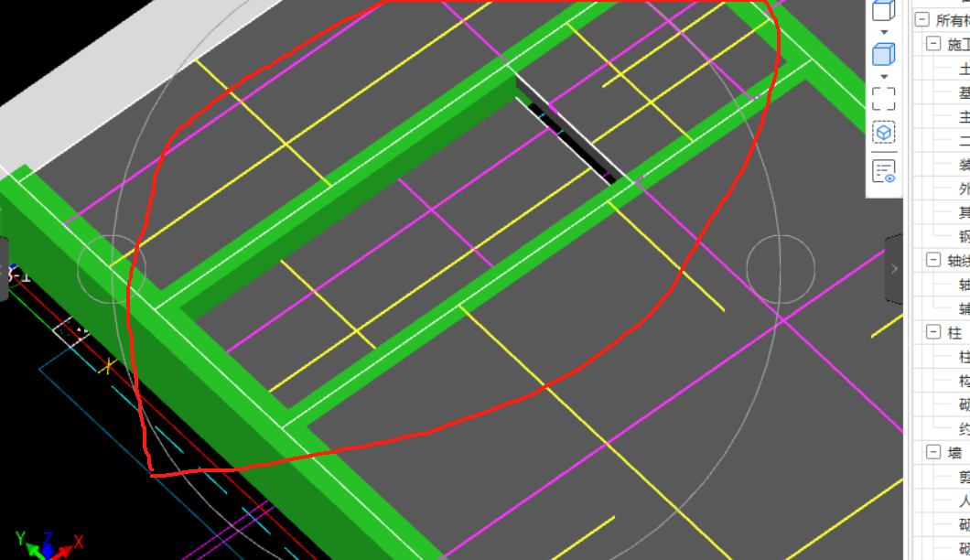Viewport: 970px width, 560px height.
Task: Select the solid blue cube shading icon
Action: (883, 55)
